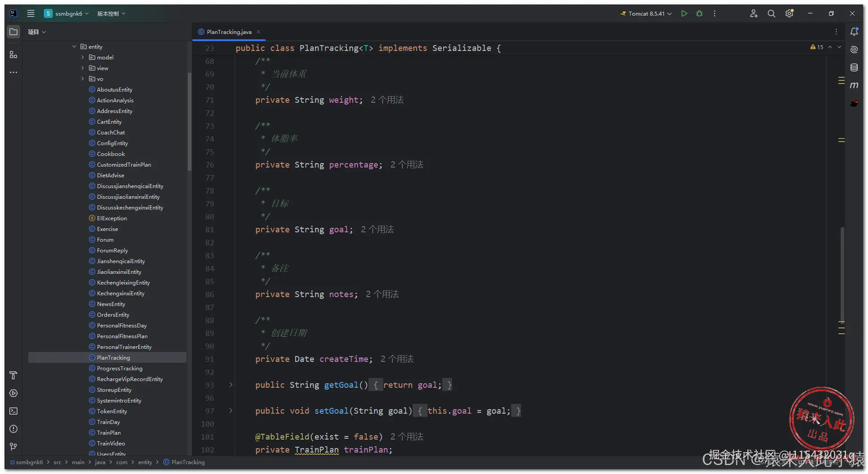Screen dimensions: 868x474
Task: Debug the Tomcat configuration
Action: [x=699, y=13]
